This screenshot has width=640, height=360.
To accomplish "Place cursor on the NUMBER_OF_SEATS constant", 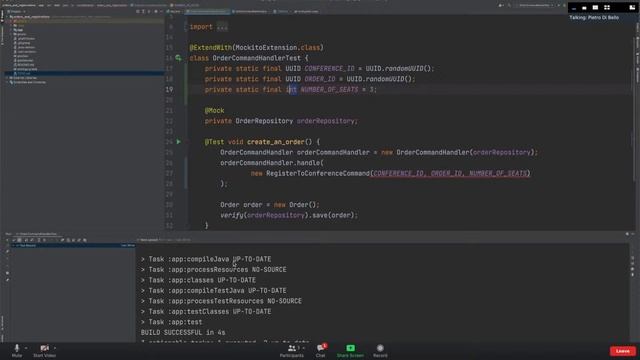I will (x=329, y=89).
